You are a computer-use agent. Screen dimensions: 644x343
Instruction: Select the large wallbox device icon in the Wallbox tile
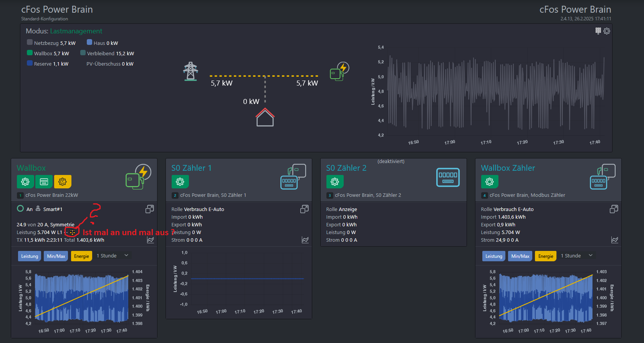coord(138,177)
